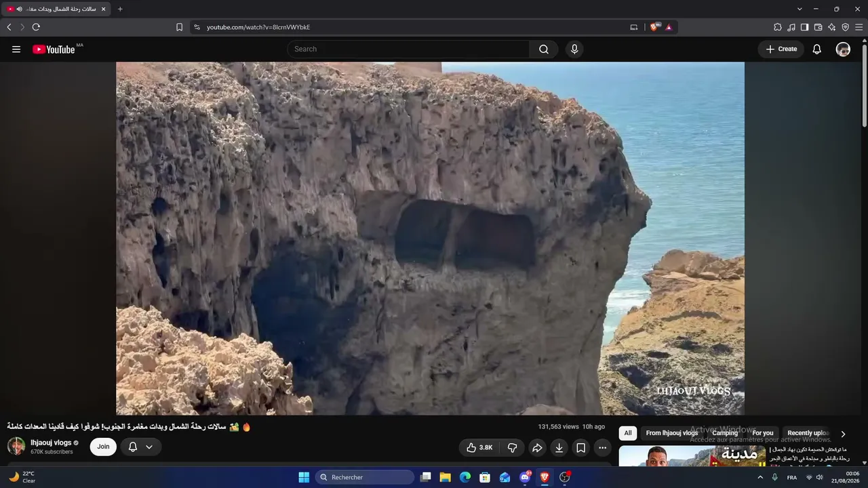Open Task View on the taskbar

(x=425, y=477)
